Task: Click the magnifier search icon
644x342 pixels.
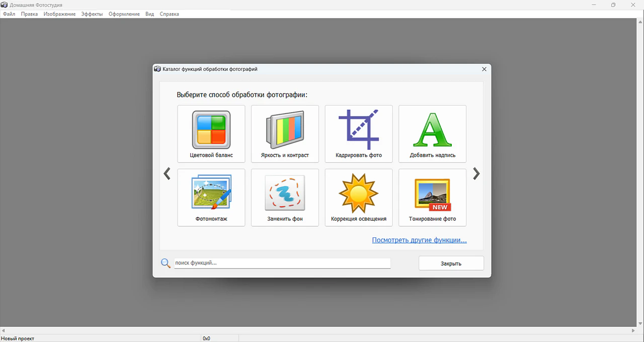Action: click(166, 263)
